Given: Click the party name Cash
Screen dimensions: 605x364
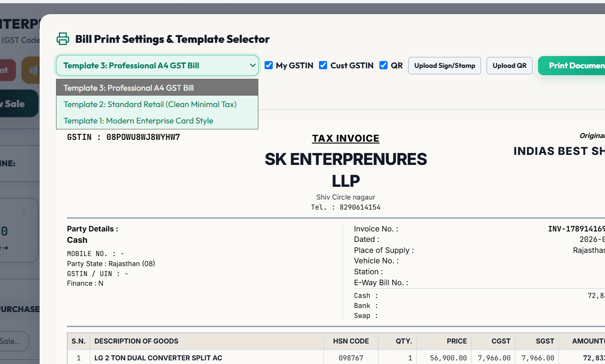Looking at the screenshot, I should point(77,240).
